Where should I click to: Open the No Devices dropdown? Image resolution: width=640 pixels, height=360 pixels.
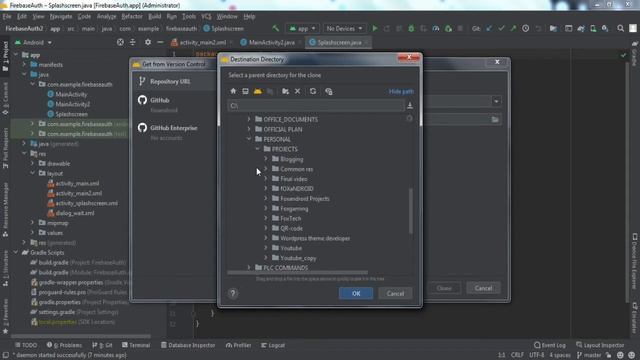pyautogui.click(x=344, y=29)
